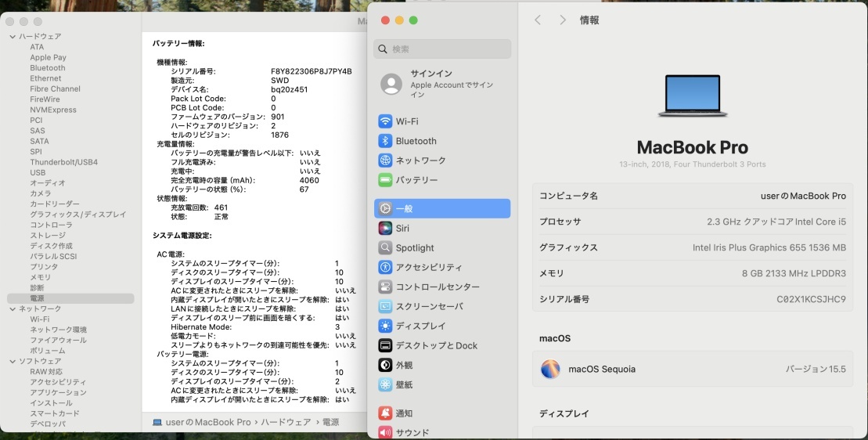868x440 pixels.
Task: Open the ディスプレイ sun icon
Action: click(x=385, y=326)
